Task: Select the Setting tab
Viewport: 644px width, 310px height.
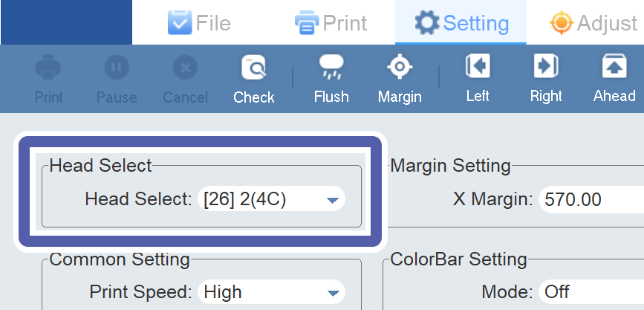Action: pos(461,23)
